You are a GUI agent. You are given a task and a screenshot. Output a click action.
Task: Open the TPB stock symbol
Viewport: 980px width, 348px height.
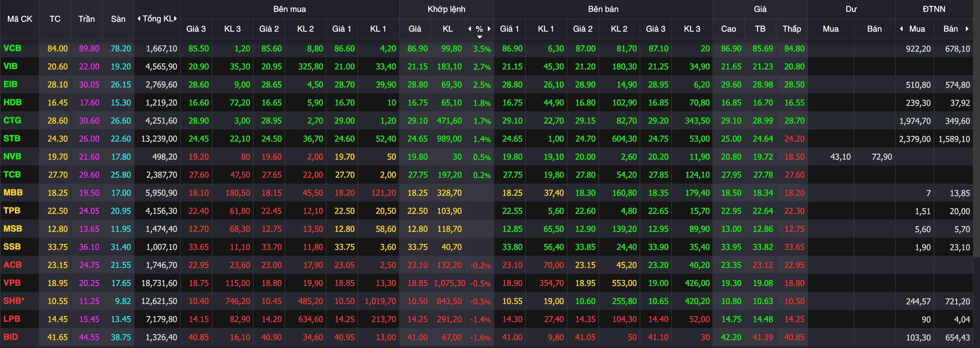pos(12,210)
